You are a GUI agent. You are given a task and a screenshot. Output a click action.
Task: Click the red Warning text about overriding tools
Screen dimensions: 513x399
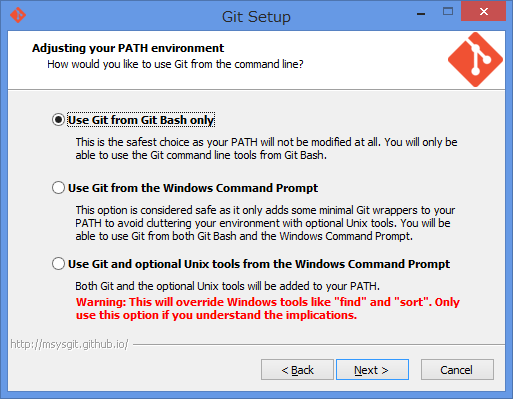pyautogui.click(x=268, y=308)
